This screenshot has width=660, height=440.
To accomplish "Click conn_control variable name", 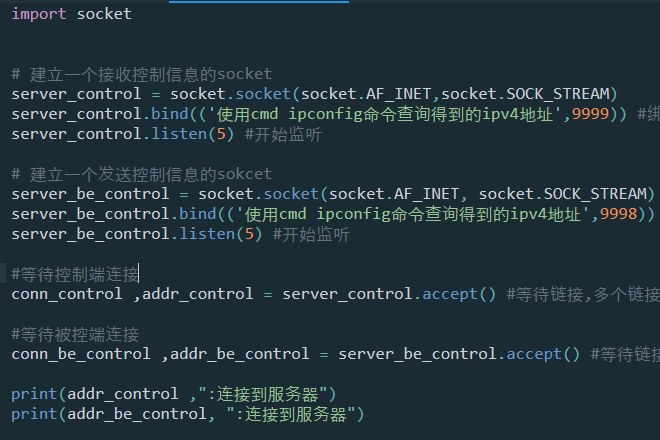I will coord(67,294).
